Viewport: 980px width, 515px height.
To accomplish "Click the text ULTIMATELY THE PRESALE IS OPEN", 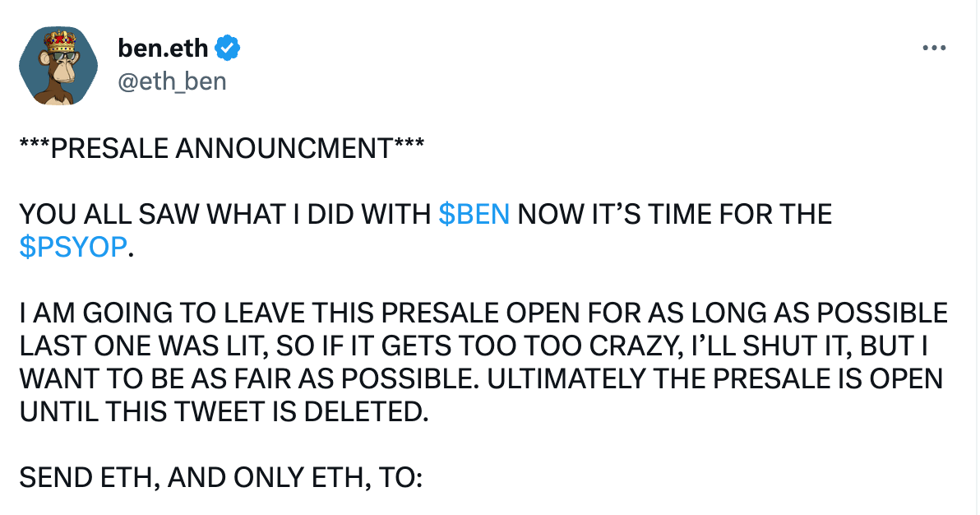I will tap(715, 378).
